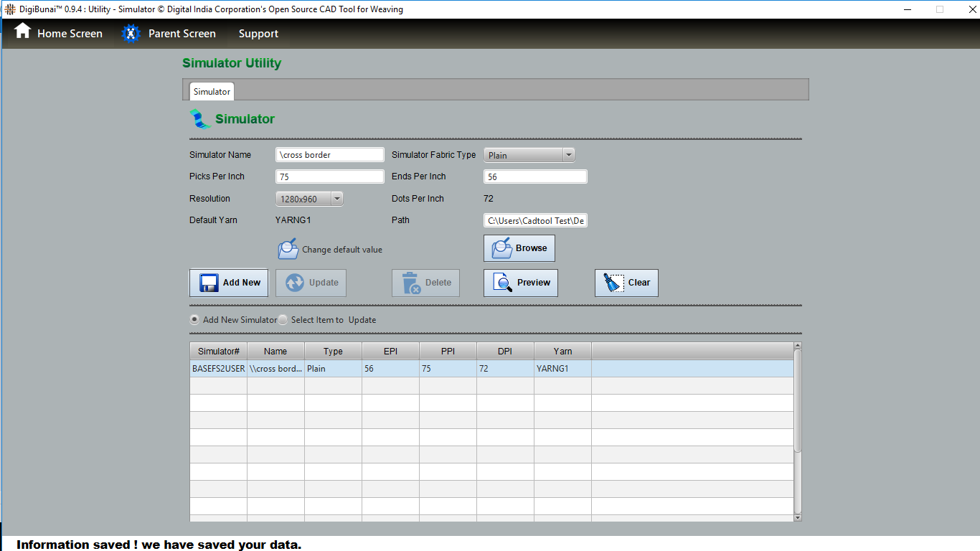Sort table by the EPI column header
The height and width of the screenshot is (551, 980).
(390, 351)
